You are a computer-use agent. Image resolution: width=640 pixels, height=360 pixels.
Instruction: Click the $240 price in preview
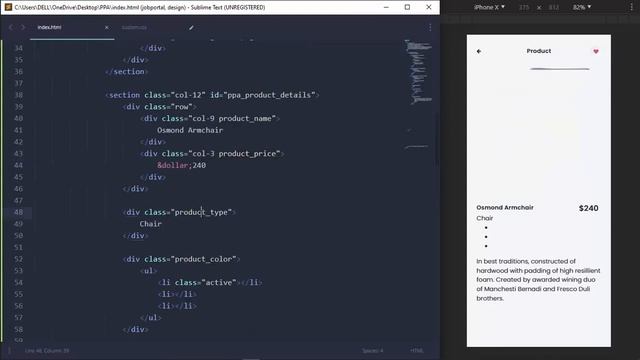pos(589,208)
